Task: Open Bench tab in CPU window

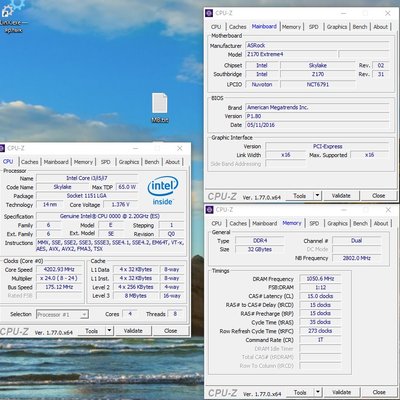Action: click(x=152, y=162)
